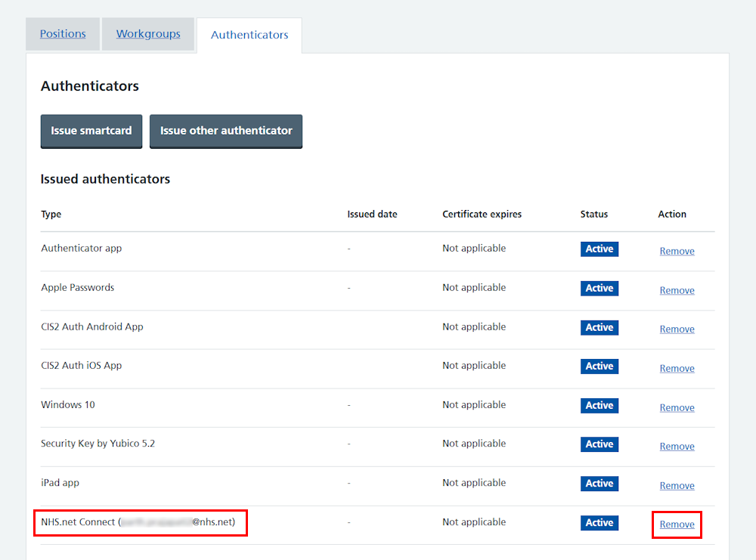This screenshot has height=560, width=756.
Task: Remove the Authenticator app entry
Action: pos(677,251)
